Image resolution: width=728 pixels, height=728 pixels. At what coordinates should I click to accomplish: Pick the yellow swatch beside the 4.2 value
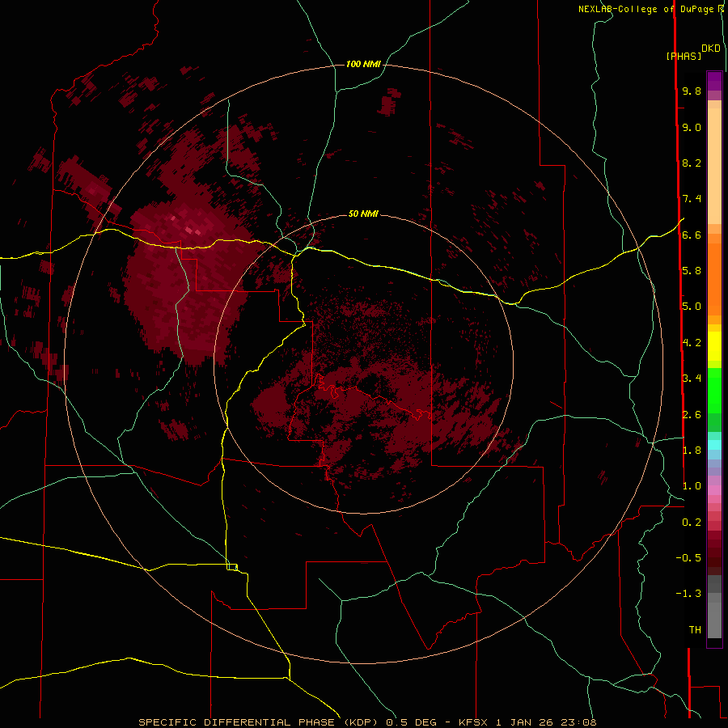pos(714,346)
